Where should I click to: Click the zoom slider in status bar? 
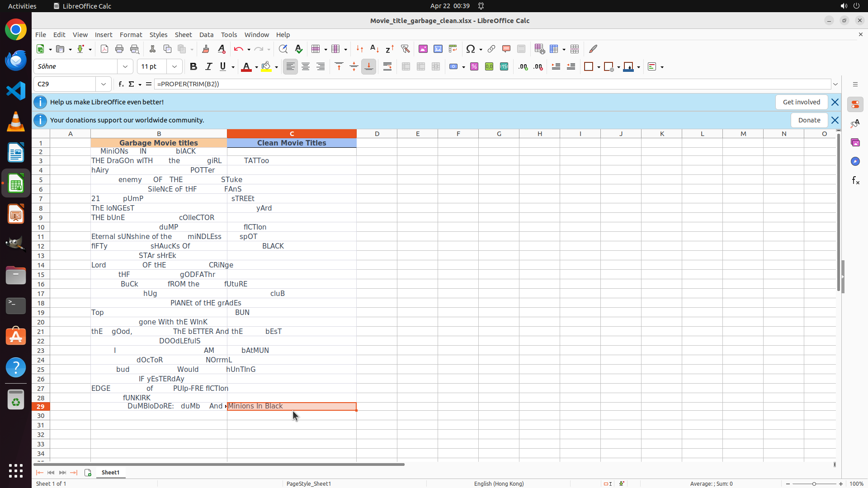pyautogui.click(x=814, y=483)
